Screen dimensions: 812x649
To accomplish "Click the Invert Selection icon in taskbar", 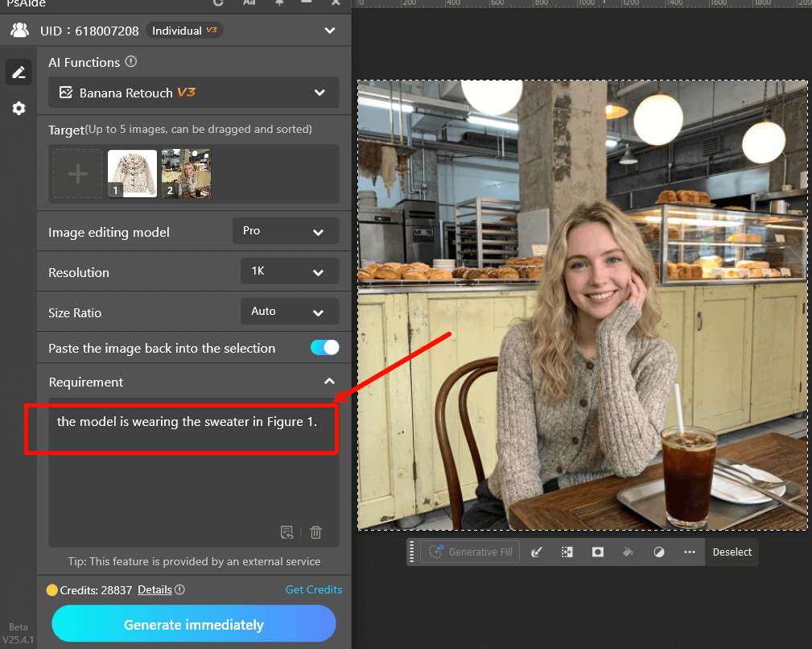I will point(567,552).
